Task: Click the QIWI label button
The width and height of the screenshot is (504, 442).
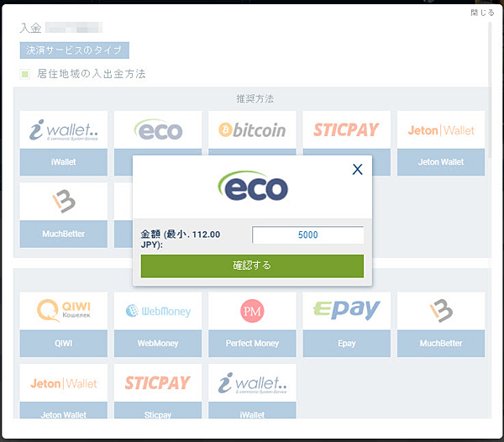Action: click(x=64, y=344)
